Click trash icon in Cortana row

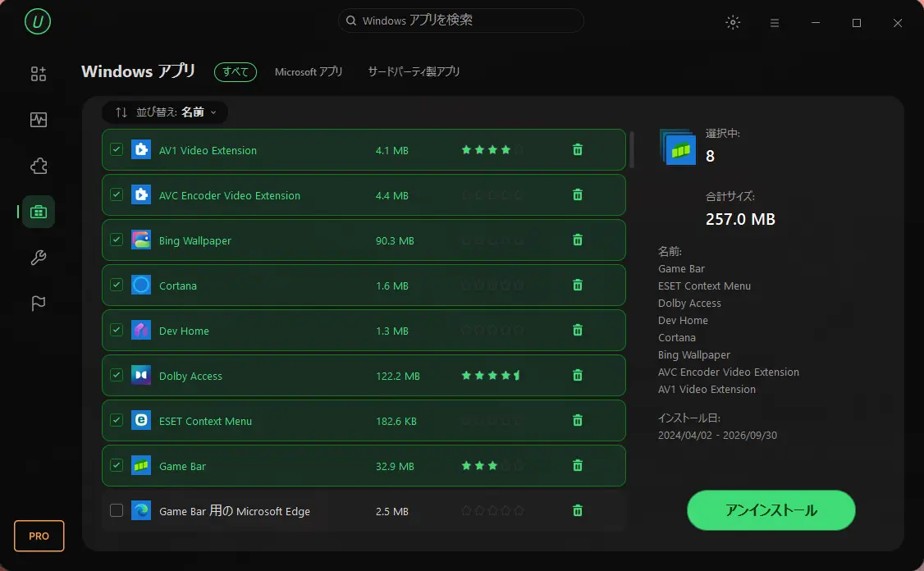(x=578, y=285)
